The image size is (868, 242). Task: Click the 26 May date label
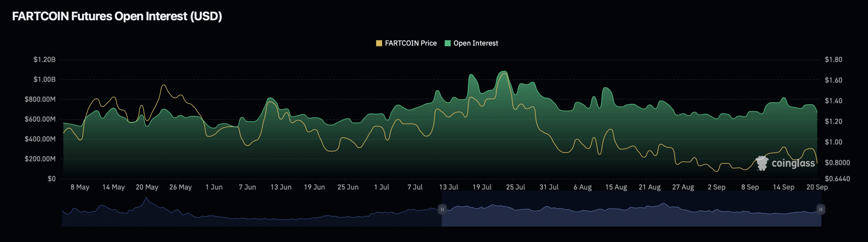[x=181, y=187]
